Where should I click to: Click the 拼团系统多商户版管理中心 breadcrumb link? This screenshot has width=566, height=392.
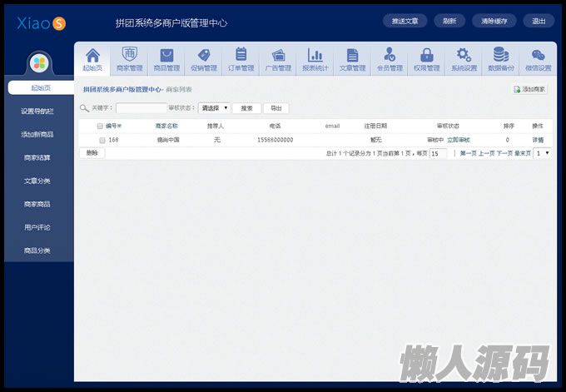(122, 89)
